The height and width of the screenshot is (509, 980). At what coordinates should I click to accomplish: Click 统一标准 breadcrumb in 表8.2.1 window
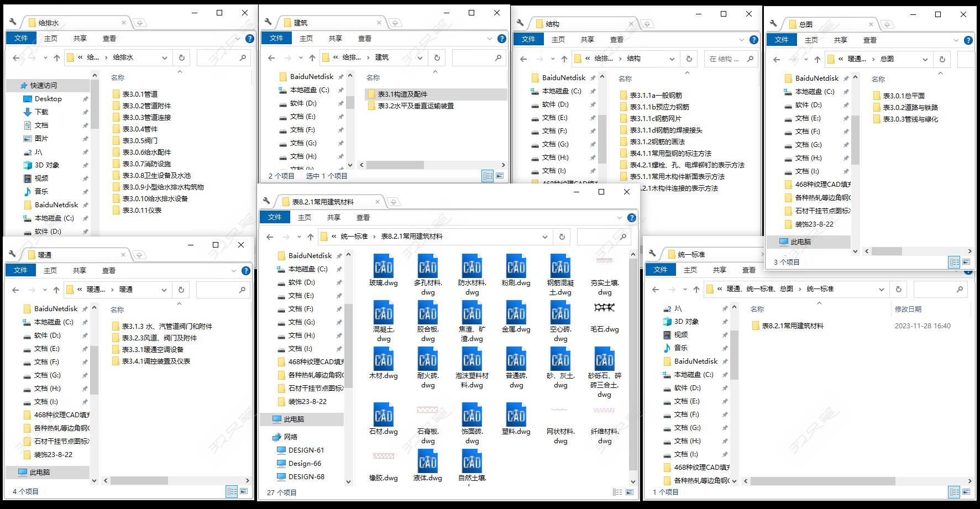354,237
